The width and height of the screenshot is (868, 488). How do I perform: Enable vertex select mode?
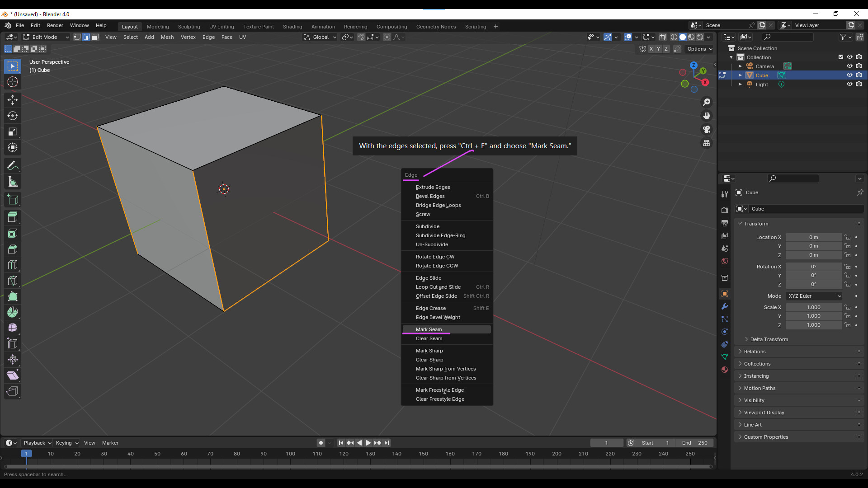[77, 37]
